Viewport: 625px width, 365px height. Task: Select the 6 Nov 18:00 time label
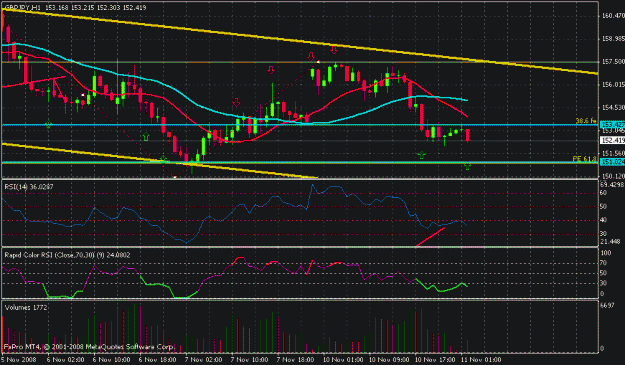point(158,359)
